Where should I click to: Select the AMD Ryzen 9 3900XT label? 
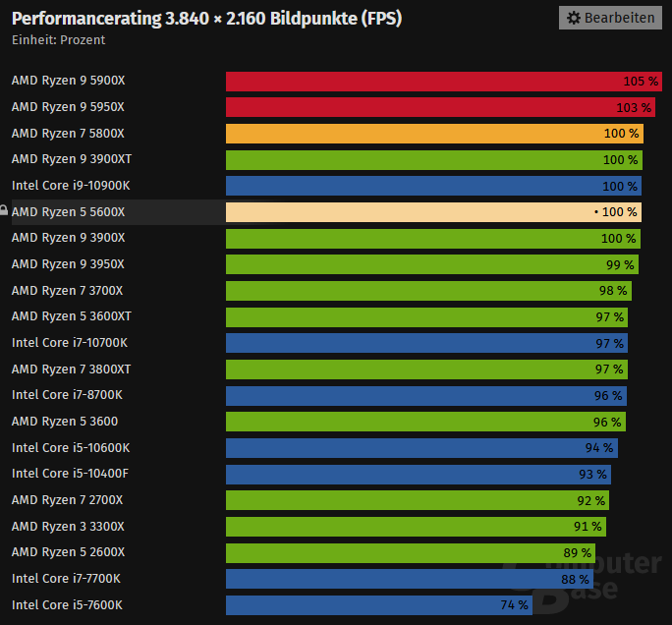click(72, 159)
